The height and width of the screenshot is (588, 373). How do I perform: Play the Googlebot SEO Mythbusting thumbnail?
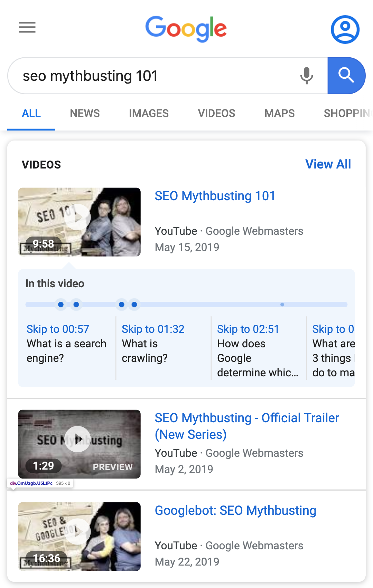click(x=79, y=536)
